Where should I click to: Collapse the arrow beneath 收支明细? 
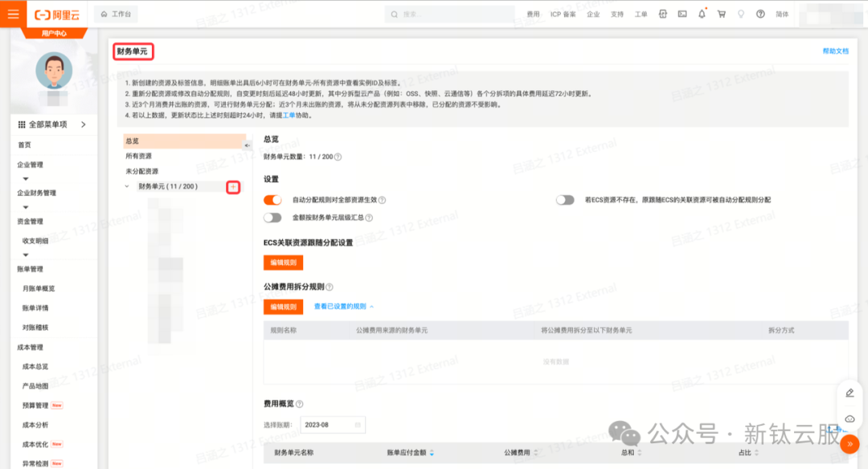click(26, 255)
